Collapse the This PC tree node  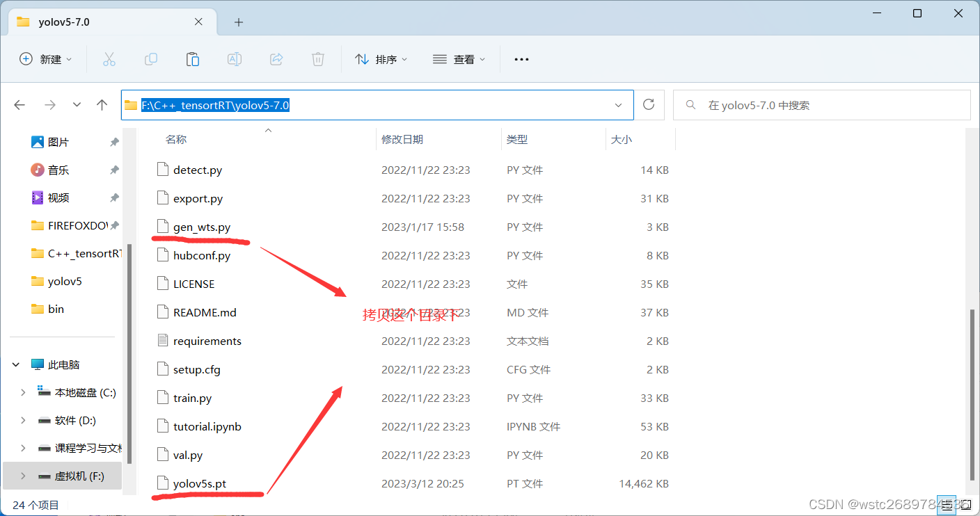pos(16,364)
